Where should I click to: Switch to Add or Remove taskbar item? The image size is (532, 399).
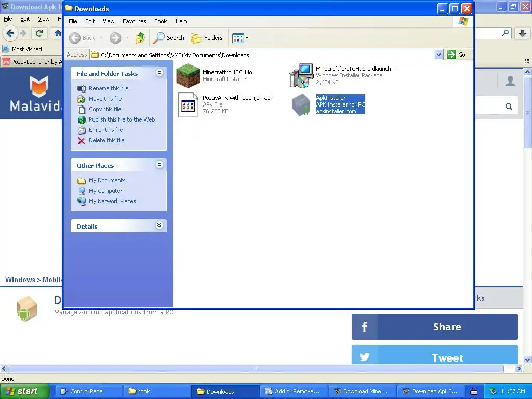click(294, 391)
